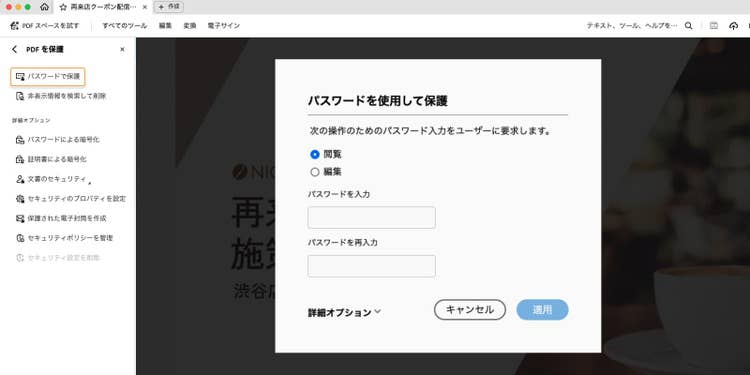Select 非表示情報を検索して削除

tap(61, 96)
